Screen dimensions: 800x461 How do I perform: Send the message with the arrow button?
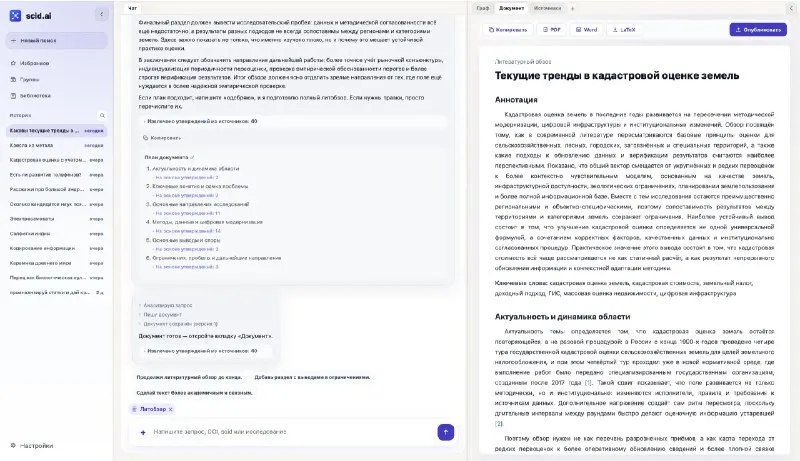click(x=446, y=432)
